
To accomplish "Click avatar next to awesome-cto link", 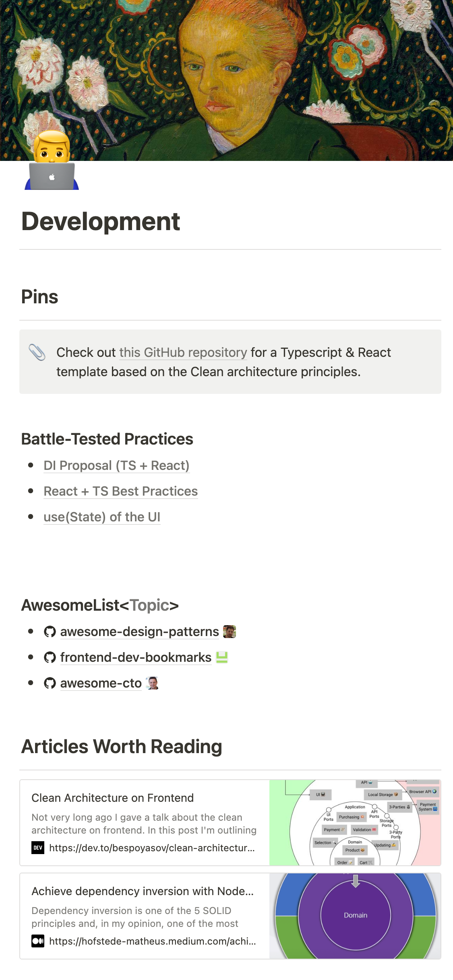I will coord(153,683).
